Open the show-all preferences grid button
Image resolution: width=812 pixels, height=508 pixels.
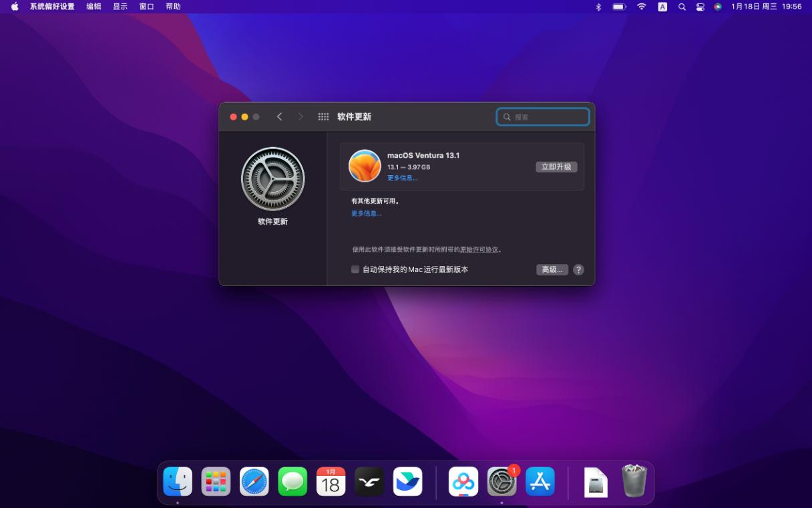[x=324, y=116]
